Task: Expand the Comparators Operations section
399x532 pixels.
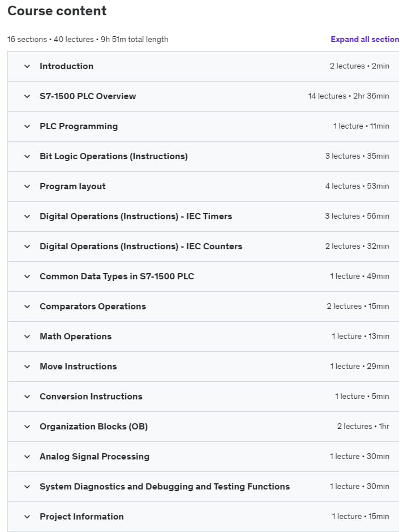Action: [x=93, y=307]
